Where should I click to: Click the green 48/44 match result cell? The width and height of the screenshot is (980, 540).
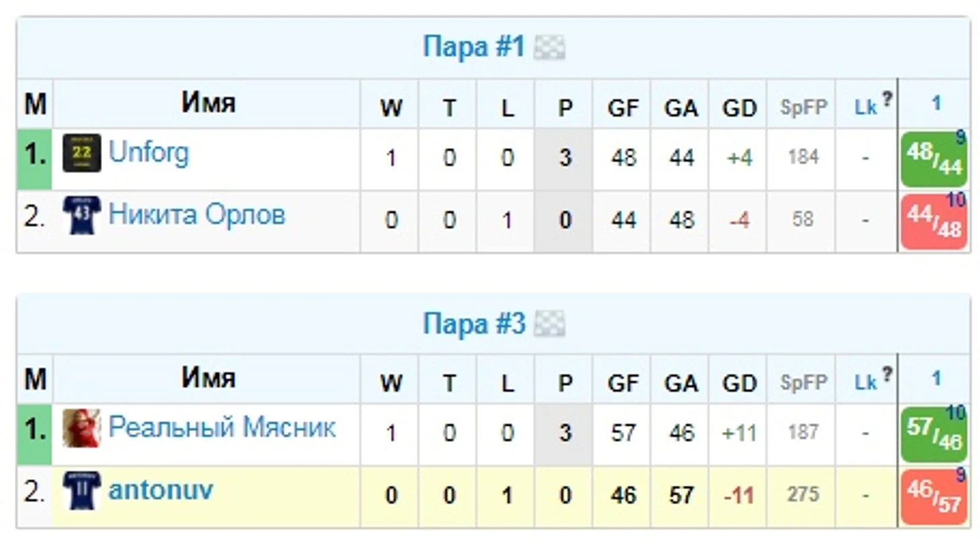pyautogui.click(x=934, y=159)
